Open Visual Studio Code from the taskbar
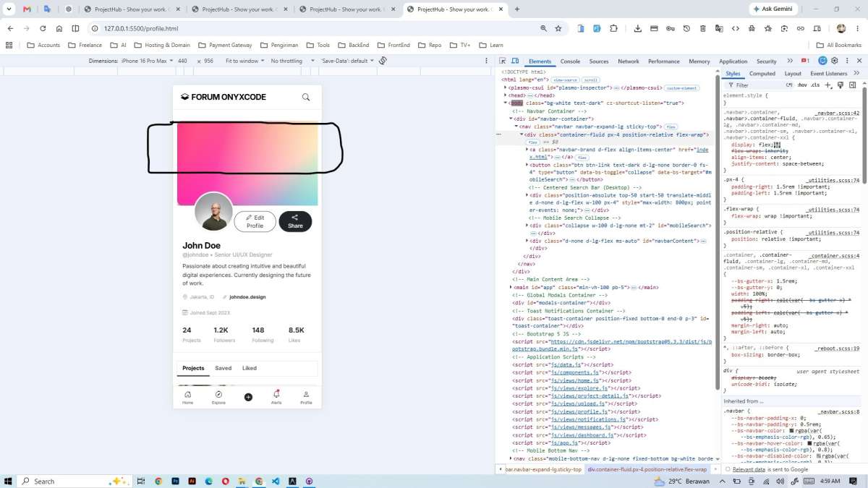The width and height of the screenshot is (868, 488). (x=276, y=481)
